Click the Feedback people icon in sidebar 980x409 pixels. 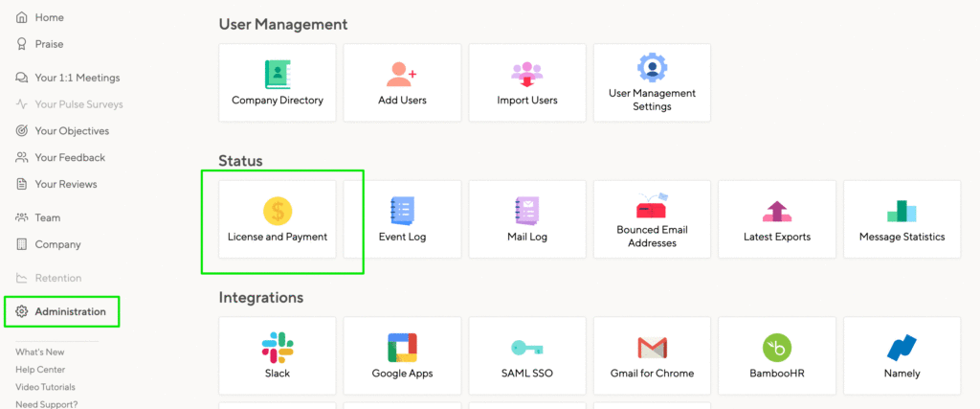pyautogui.click(x=22, y=158)
